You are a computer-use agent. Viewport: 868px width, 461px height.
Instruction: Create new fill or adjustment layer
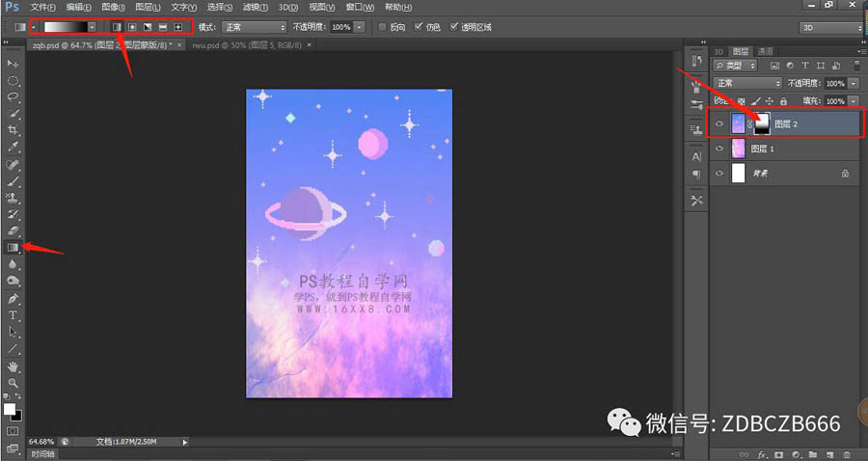(x=796, y=455)
